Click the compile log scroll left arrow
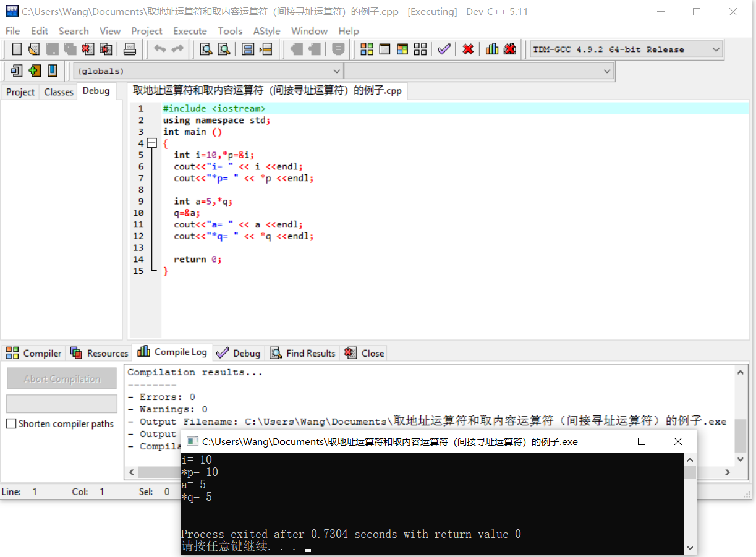 click(x=130, y=472)
